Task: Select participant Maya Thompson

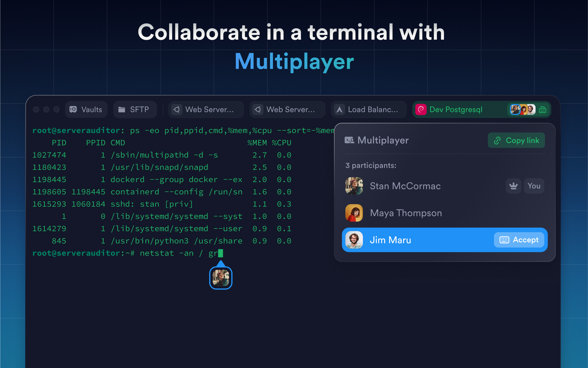Action: click(445, 213)
